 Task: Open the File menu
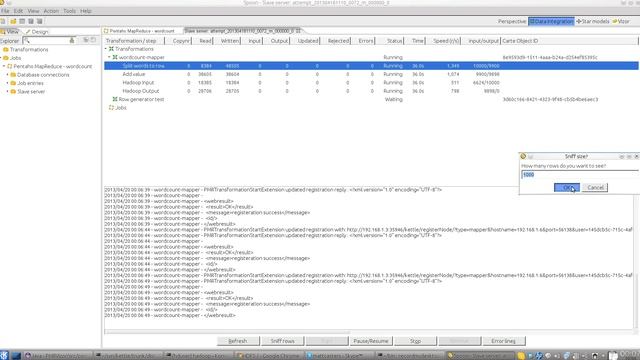(x=5, y=11)
